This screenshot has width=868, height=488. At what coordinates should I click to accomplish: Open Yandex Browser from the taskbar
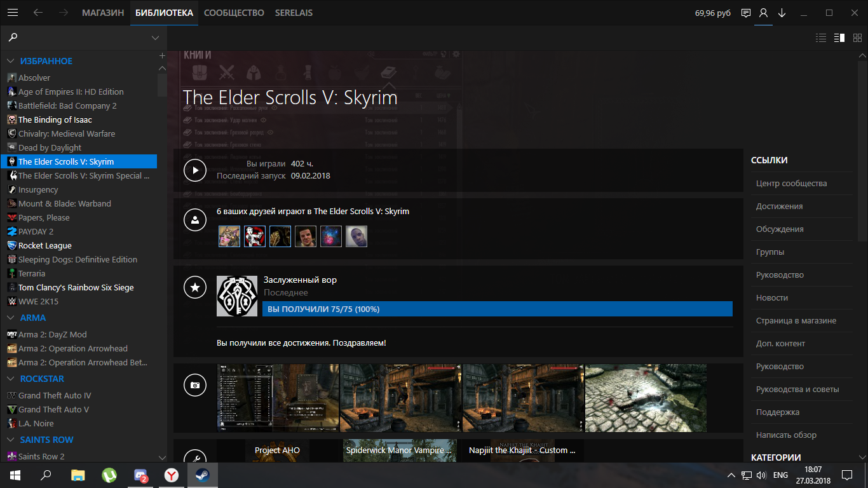pos(172,475)
